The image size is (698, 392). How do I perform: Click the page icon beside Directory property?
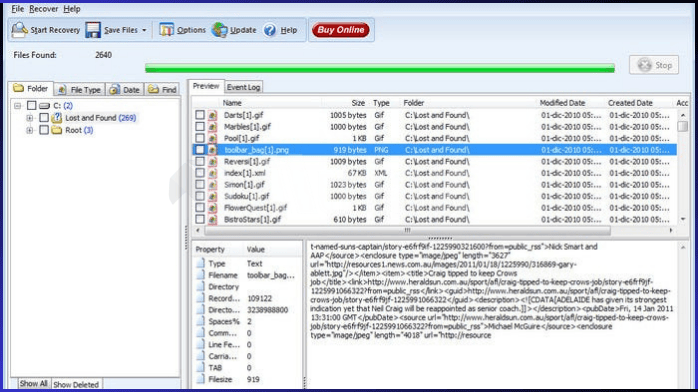(x=201, y=287)
